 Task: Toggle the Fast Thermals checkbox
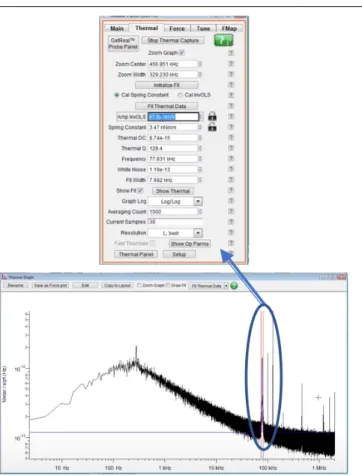click(152, 243)
